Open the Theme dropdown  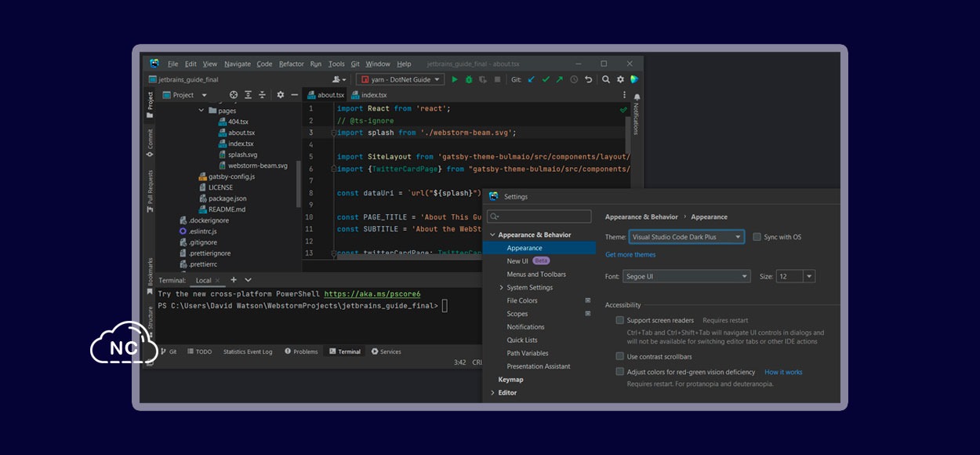pos(686,237)
